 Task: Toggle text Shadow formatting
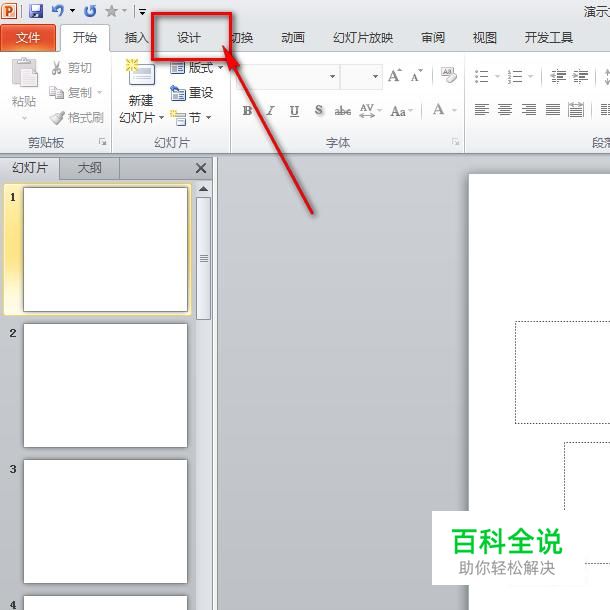coord(319,110)
